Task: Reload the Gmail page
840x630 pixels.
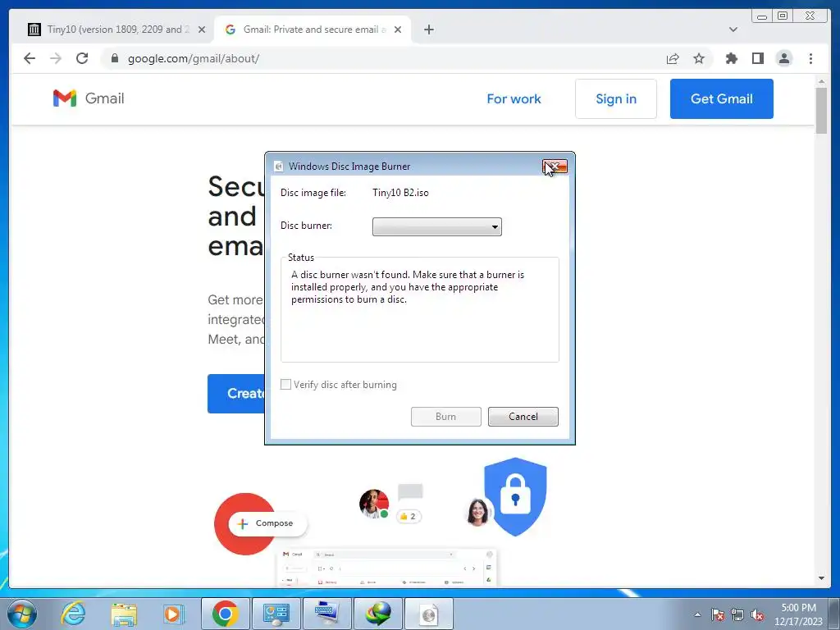Action: pos(82,58)
